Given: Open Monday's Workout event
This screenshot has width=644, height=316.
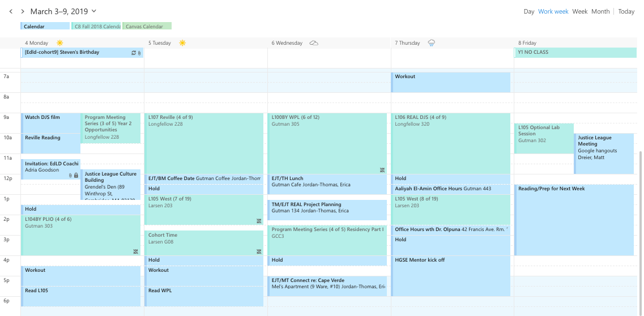Looking at the screenshot, I should (x=81, y=276).
